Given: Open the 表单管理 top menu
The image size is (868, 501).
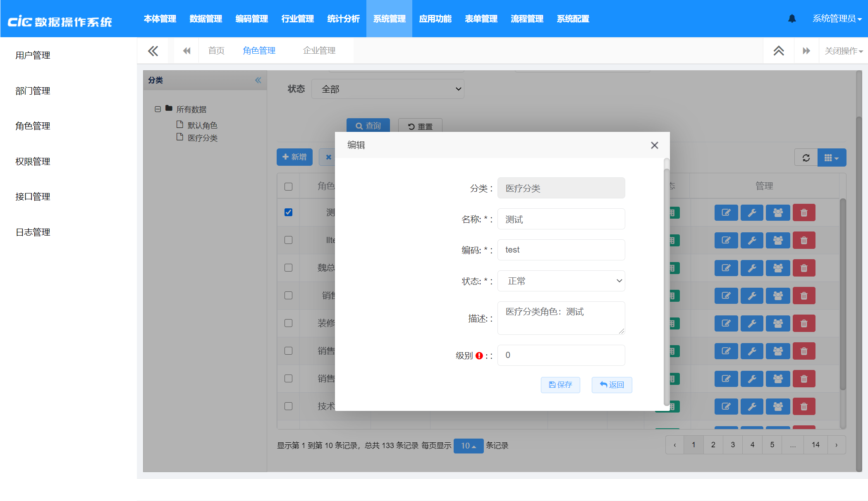Looking at the screenshot, I should click(x=481, y=19).
